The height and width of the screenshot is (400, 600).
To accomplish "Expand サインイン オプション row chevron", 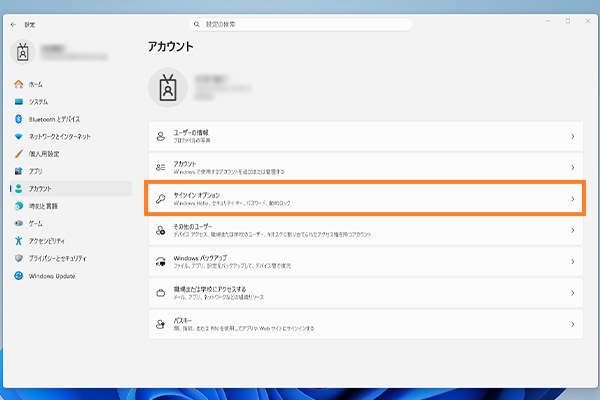I will 572,199.
